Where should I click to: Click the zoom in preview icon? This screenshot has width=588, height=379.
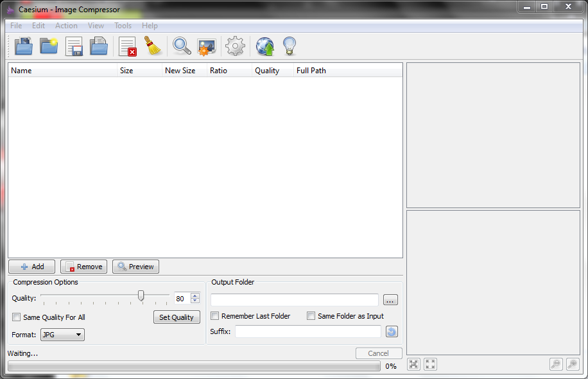(573, 364)
